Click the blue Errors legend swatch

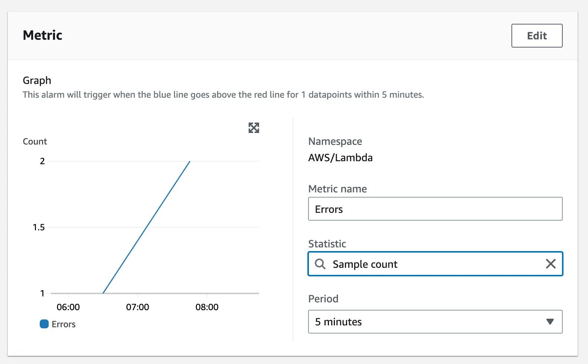[x=44, y=324]
